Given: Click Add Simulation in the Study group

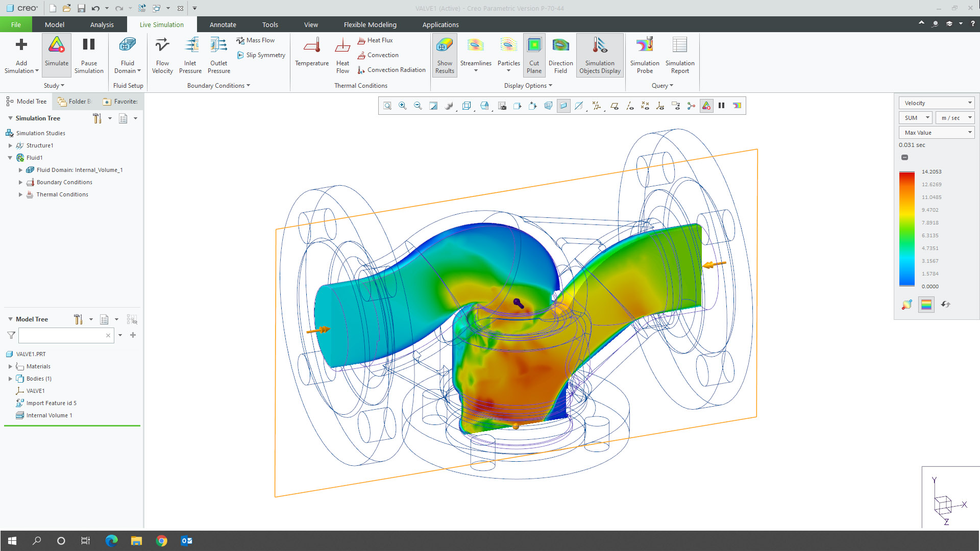Looking at the screenshot, I should pyautogui.click(x=20, y=55).
